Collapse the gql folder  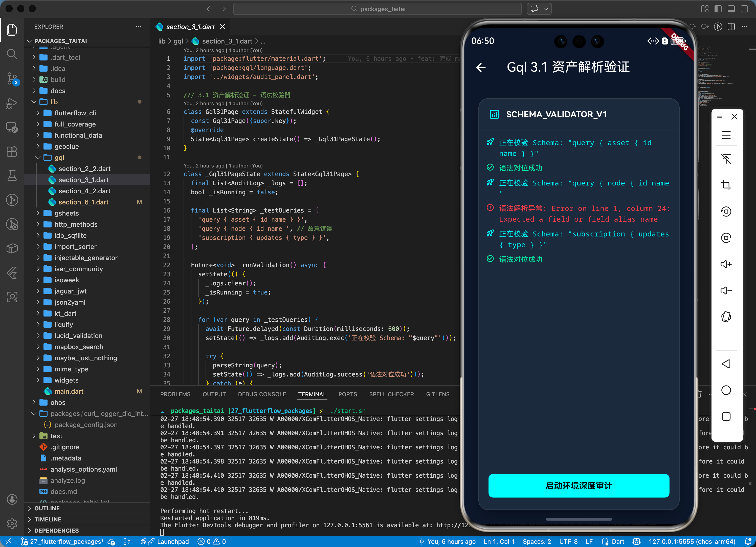[59, 157]
